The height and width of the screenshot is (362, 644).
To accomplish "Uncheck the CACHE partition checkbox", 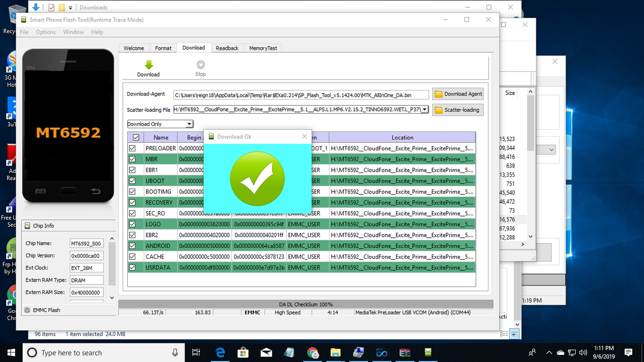I will pyautogui.click(x=132, y=256).
